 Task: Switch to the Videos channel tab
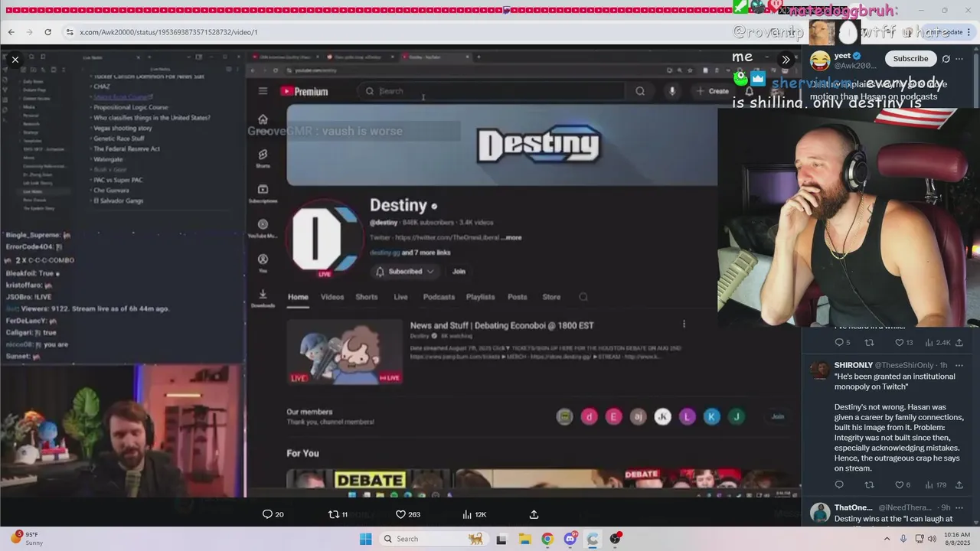(332, 297)
